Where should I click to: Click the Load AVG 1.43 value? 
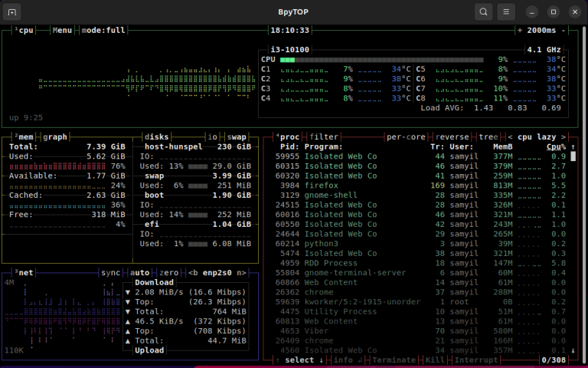[x=483, y=108]
